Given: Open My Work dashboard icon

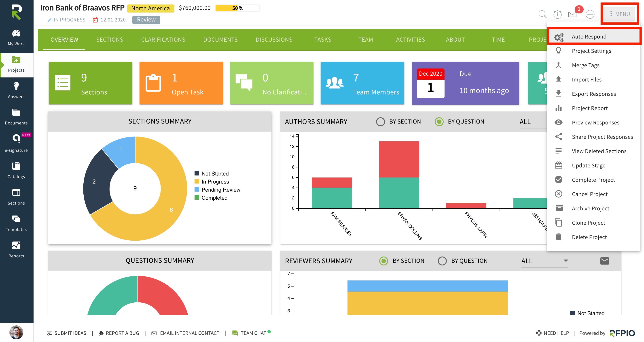Looking at the screenshot, I should [x=16, y=34].
